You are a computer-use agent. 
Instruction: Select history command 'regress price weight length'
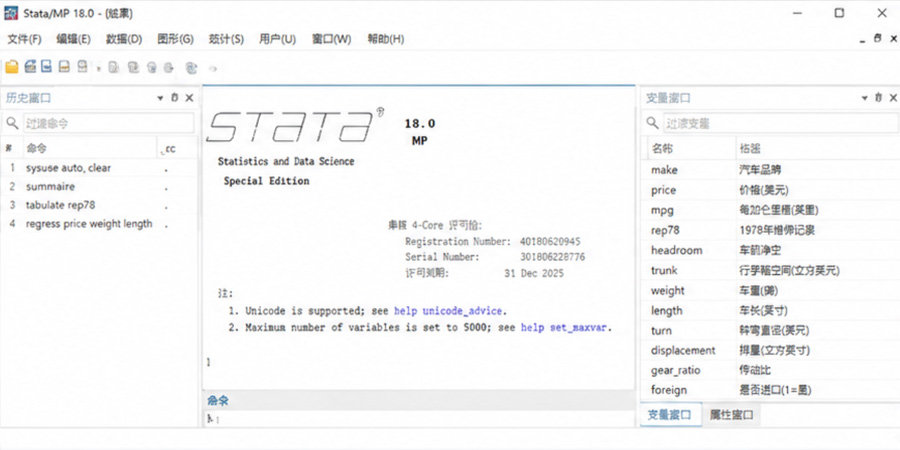99,224
